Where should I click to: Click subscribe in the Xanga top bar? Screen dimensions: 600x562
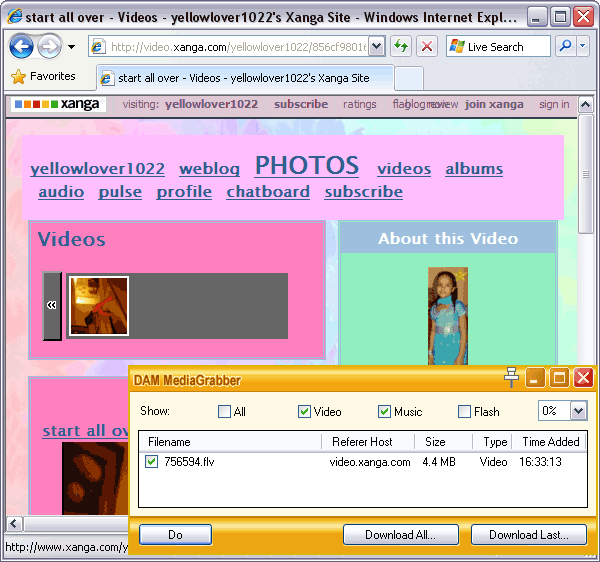(301, 104)
